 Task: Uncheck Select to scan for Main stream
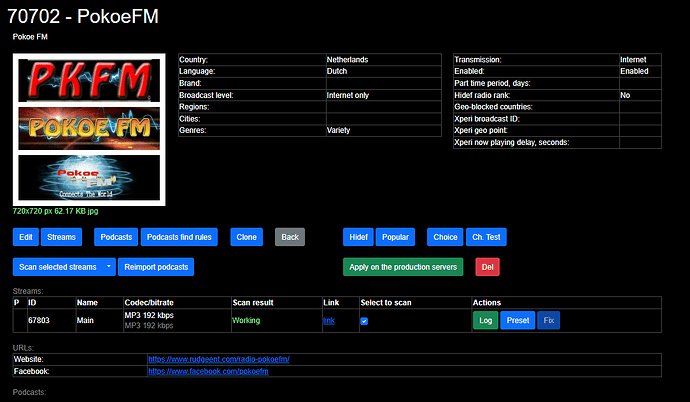[x=364, y=321]
